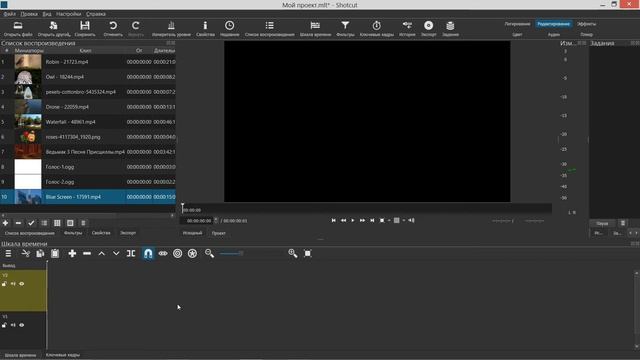
Task: Switch to the Filters tab below playlist
Action: click(x=73, y=233)
